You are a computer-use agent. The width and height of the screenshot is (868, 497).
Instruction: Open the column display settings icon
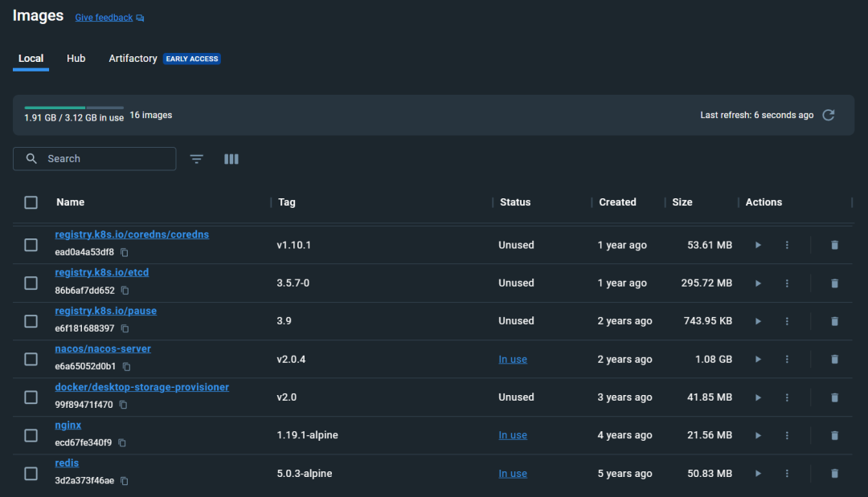[x=231, y=159]
